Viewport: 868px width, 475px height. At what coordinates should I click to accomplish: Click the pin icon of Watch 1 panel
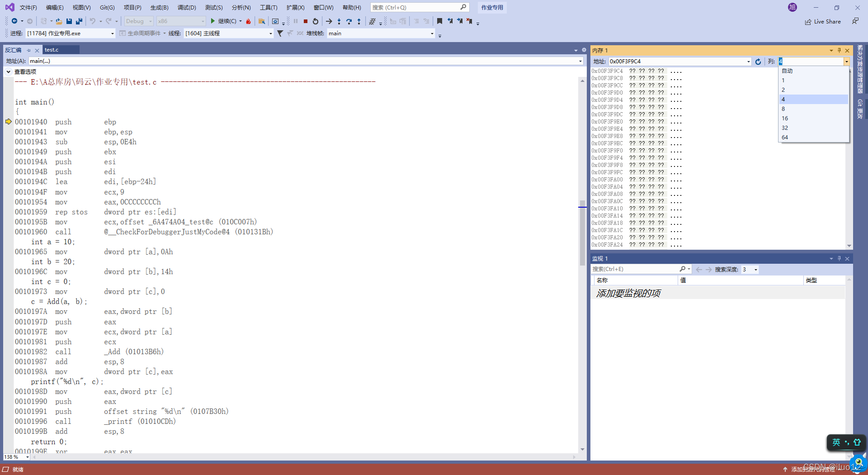click(x=839, y=259)
